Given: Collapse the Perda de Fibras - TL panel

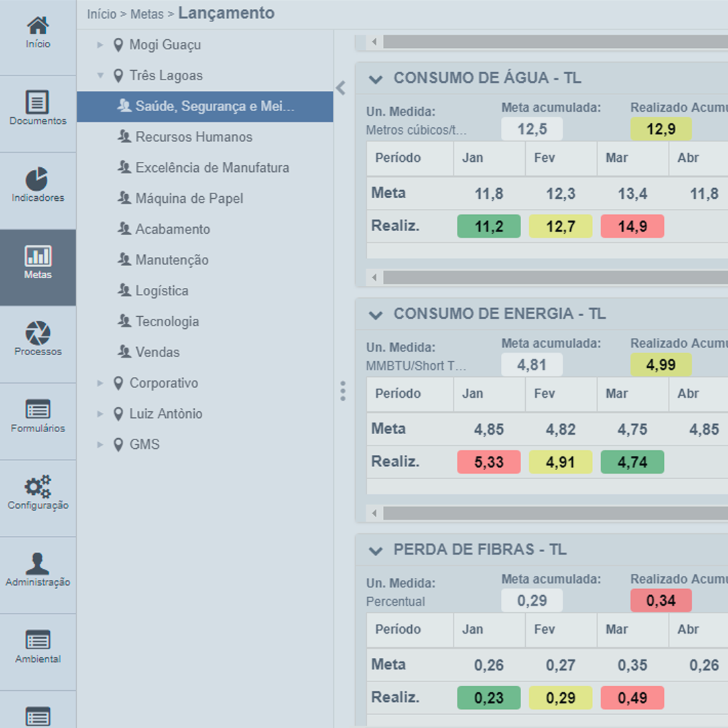Looking at the screenshot, I should click(x=375, y=551).
